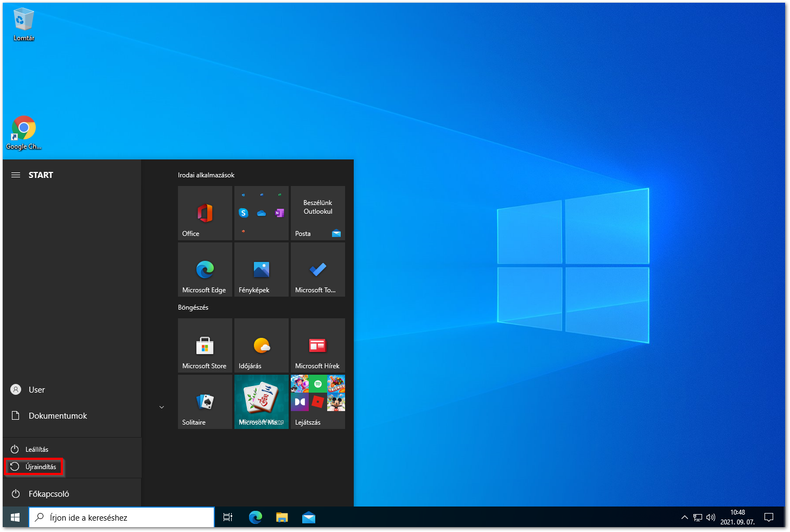Expand the tile group chevron arrow
This screenshot has width=790, height=532.
[162, 407]
